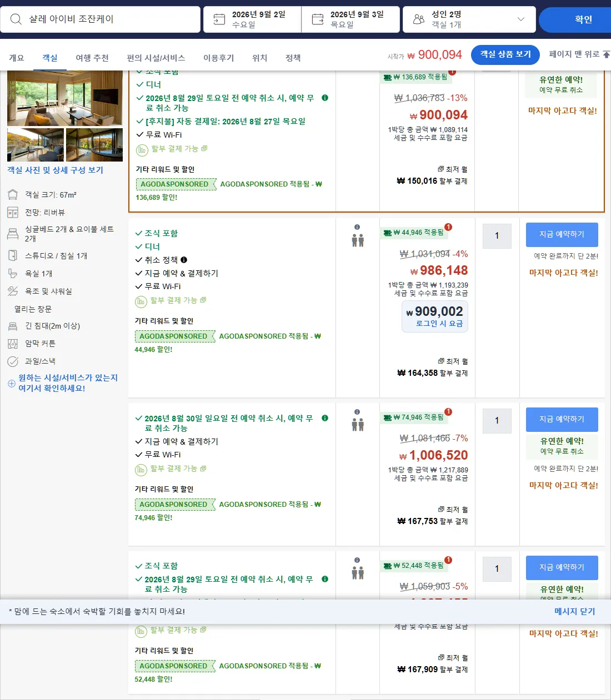
Task: Click 지금 예약하기 for 52,448 discount offer
Action: [x=562, y=568]
